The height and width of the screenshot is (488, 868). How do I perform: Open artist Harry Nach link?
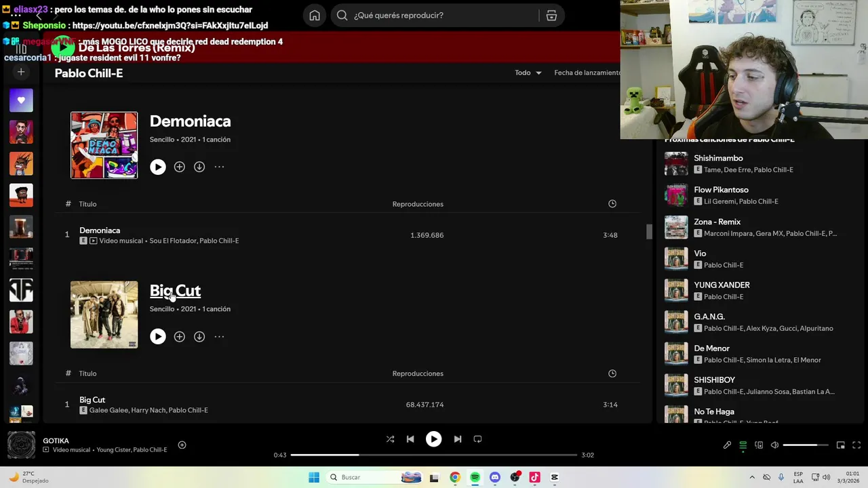(148, 410)
